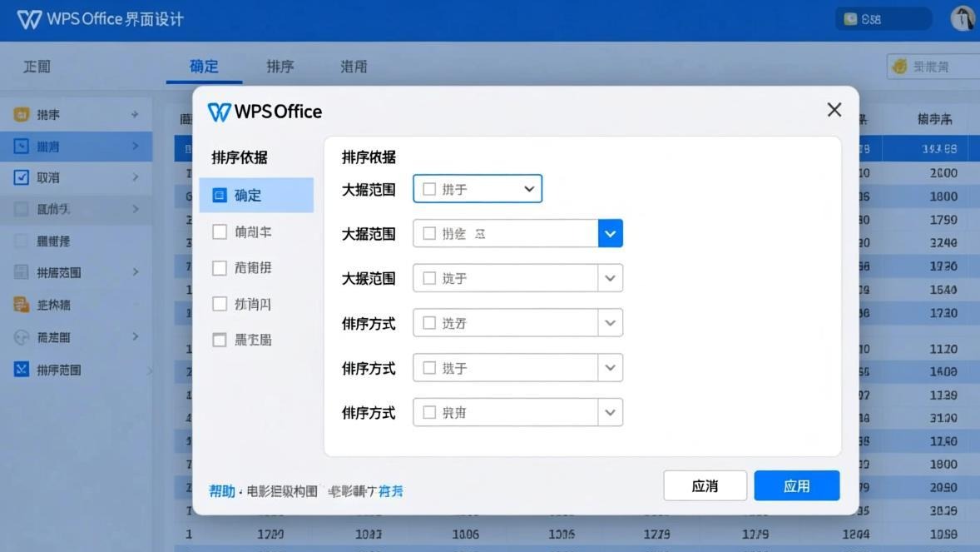Tick the checkbox in the bottom 俳序方式 dropdown
980x552 pixels.
pos(429,412)
